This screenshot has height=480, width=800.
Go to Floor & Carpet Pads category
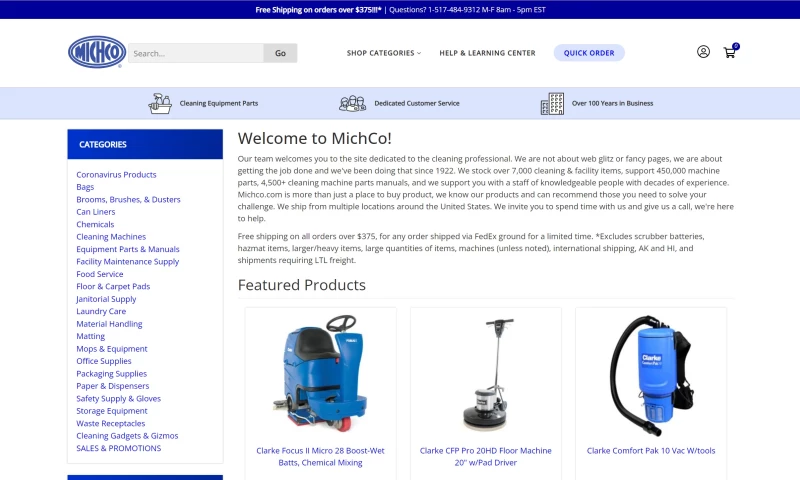coord(113,286)
